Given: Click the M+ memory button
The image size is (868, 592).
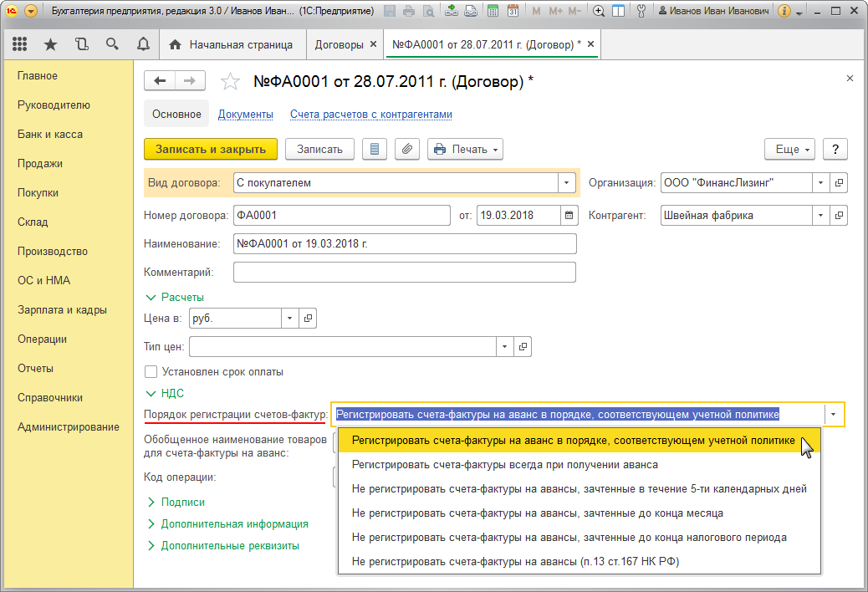Looking at the screenshot, I should click(556, 11).
